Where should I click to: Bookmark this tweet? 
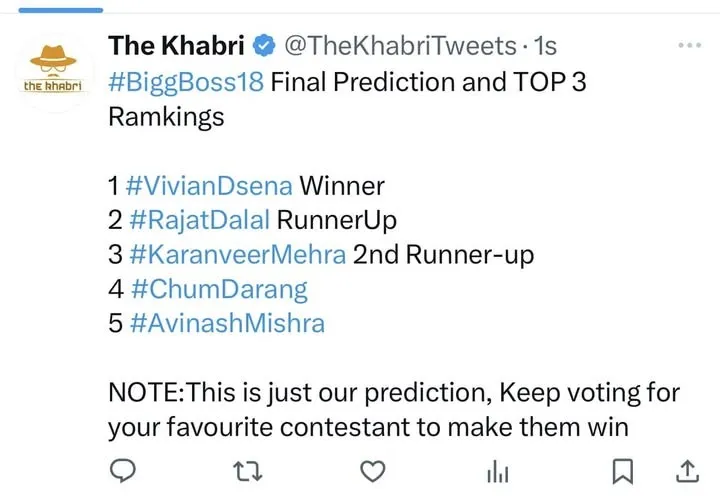tap(623, 472)
